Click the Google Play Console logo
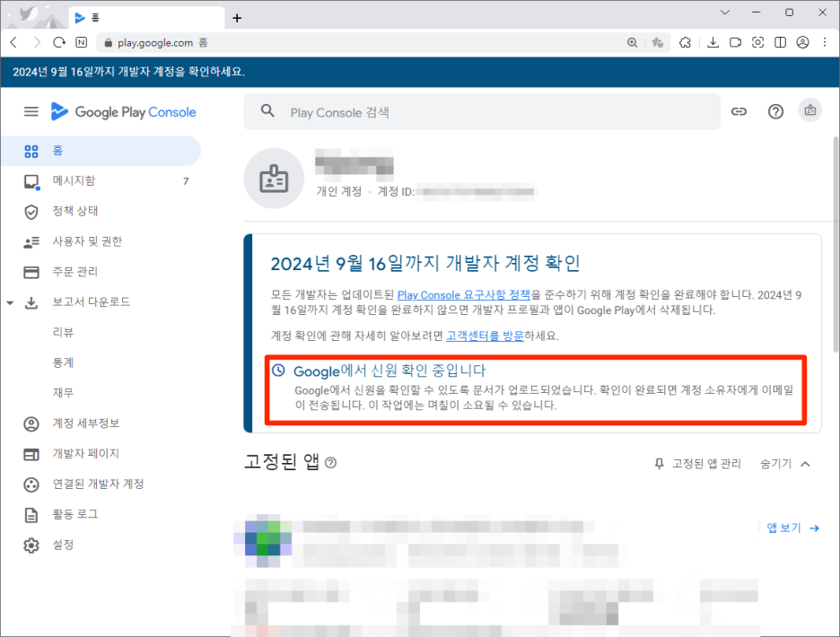This screenshot has width=840, height=637. pos(123,111)
